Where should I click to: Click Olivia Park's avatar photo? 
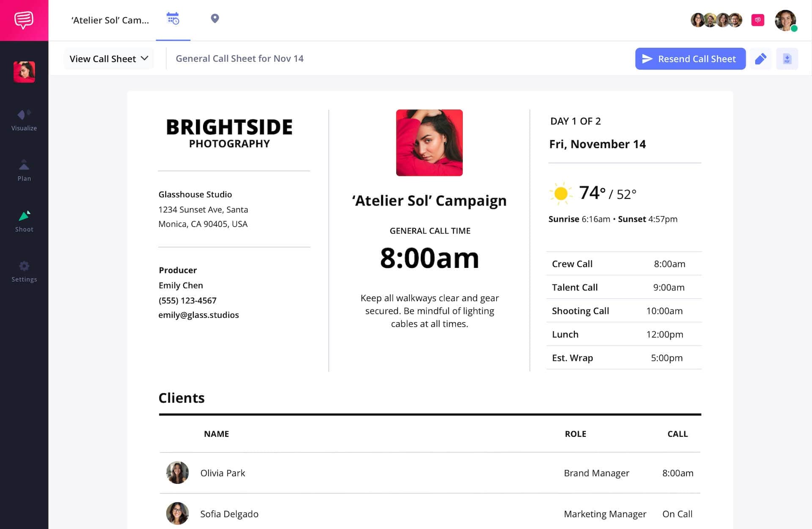177,473
